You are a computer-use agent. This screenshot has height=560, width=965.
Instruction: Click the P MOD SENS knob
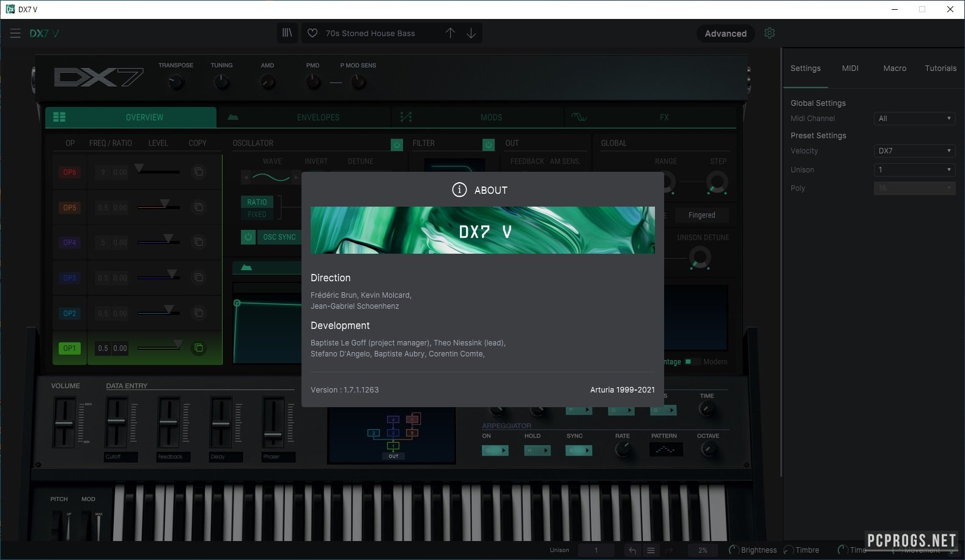pyautogui.click(x=358, y=81)
